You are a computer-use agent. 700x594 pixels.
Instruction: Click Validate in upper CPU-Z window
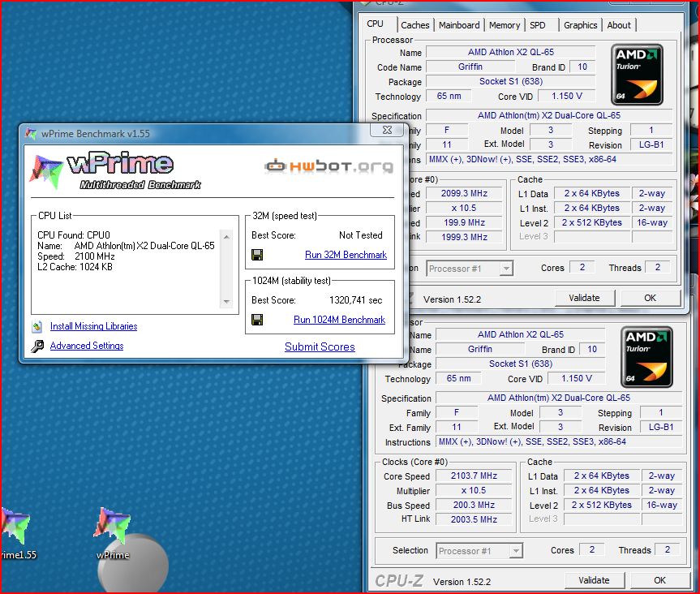click(584, 298)
